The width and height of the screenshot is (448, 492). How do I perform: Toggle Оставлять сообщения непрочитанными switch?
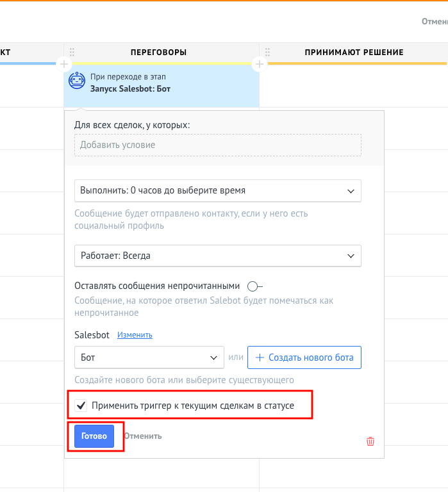coord(254,286)
